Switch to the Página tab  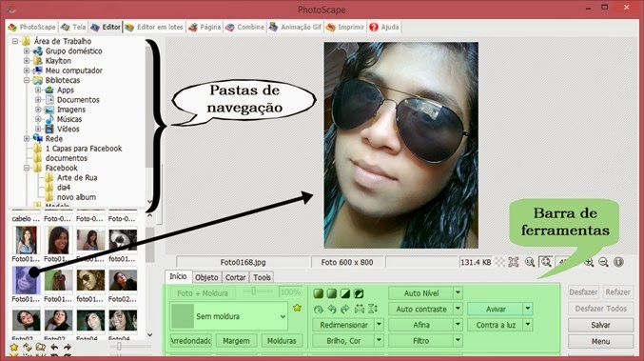tap(205, 27)
